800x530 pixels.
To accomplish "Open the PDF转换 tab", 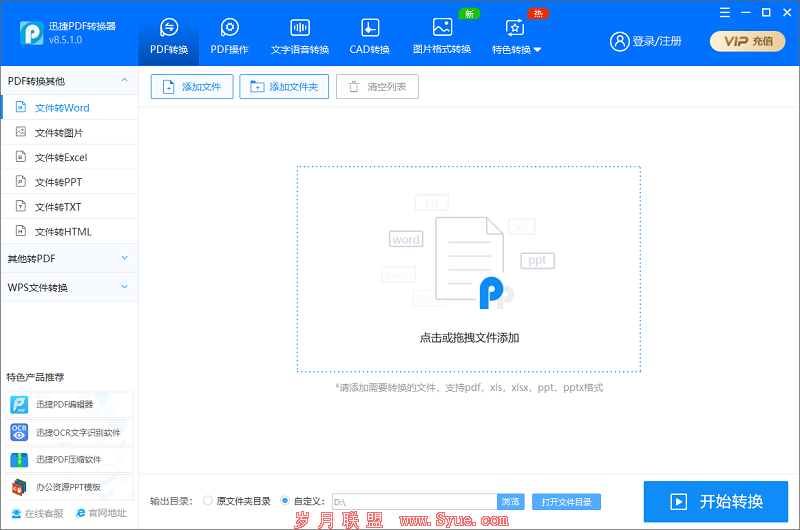I will tap(169, 36).
